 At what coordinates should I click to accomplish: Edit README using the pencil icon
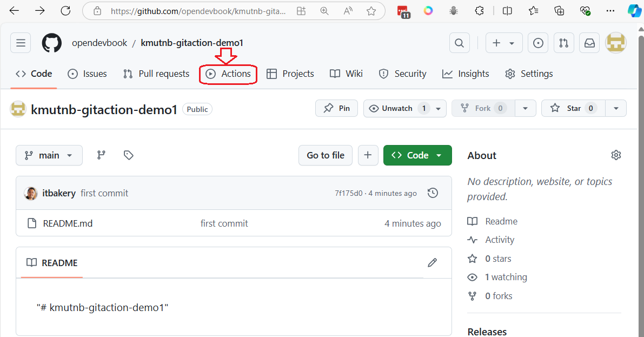432,263
